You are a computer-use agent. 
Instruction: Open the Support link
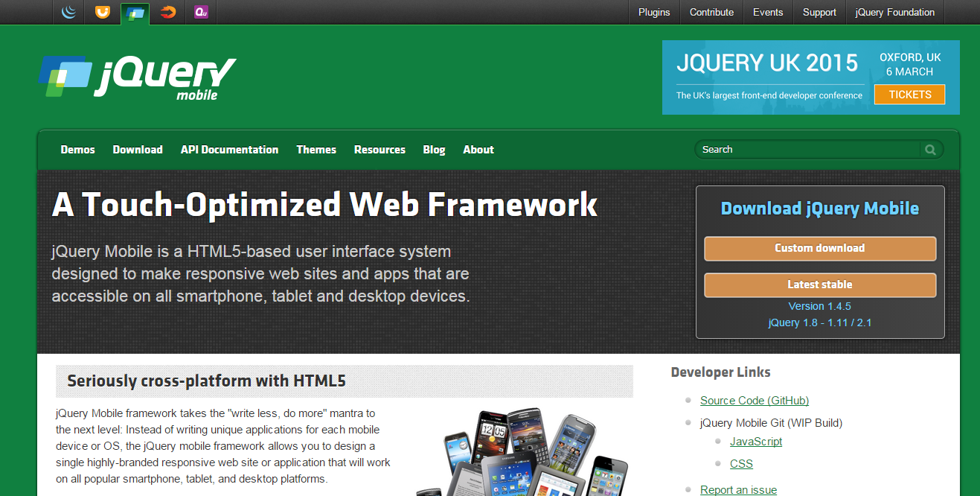point(819,12)
